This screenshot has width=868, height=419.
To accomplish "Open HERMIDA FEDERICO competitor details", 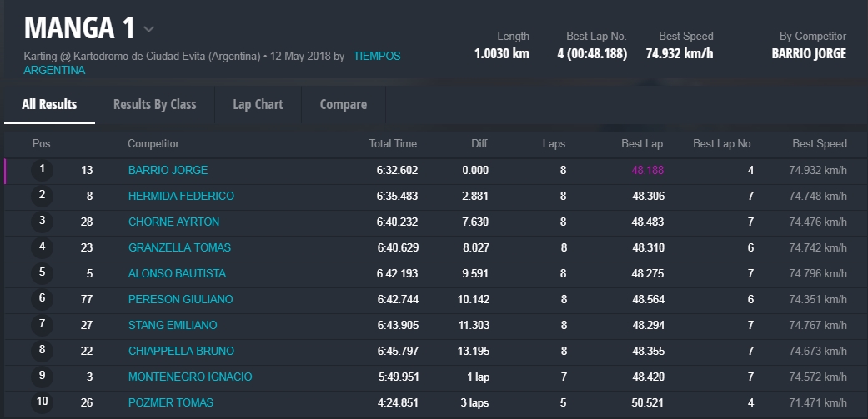I will point(181,196).
